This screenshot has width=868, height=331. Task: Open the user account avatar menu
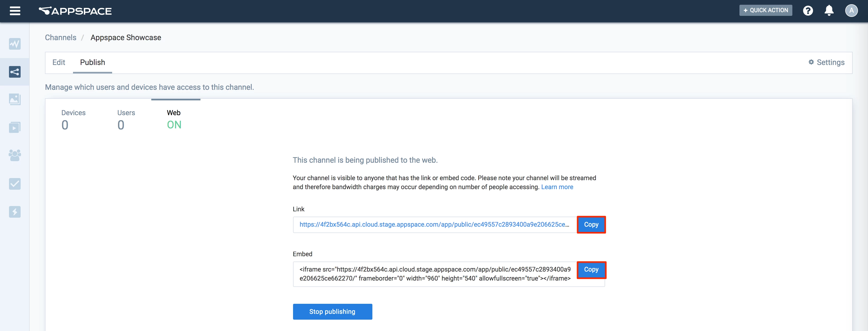[851, 11]
